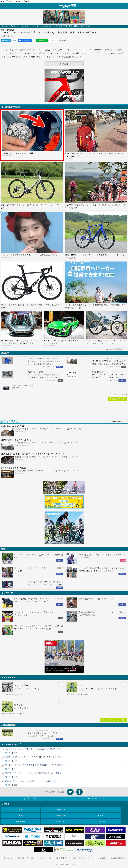Open the Facebook icon beside 'follow us on'
128x868 pixels.
click(x=79, y=792)
